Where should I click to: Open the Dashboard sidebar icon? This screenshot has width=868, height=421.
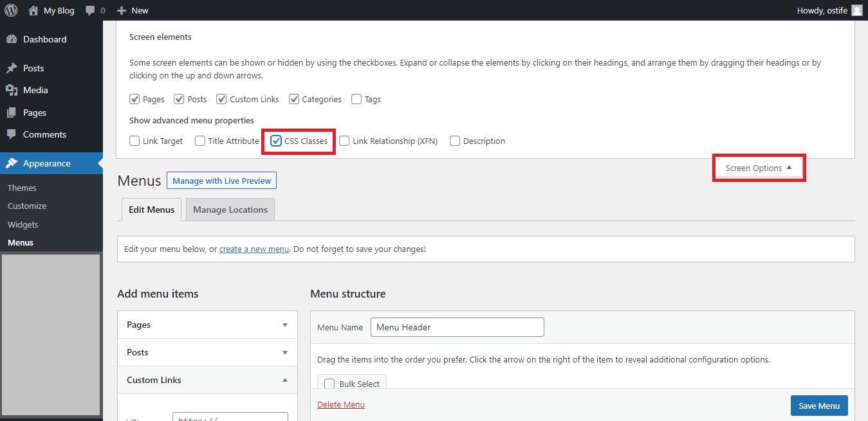tap(12, 39)
